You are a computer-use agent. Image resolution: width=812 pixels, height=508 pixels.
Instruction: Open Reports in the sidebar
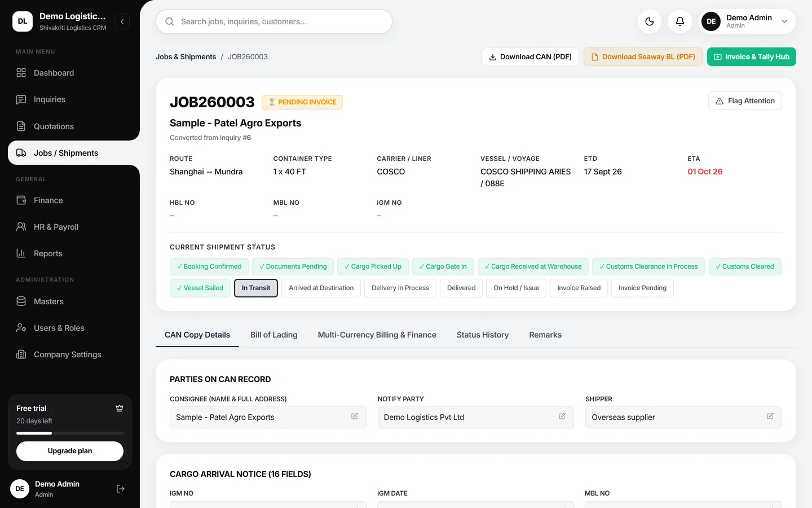coord(70,253)
